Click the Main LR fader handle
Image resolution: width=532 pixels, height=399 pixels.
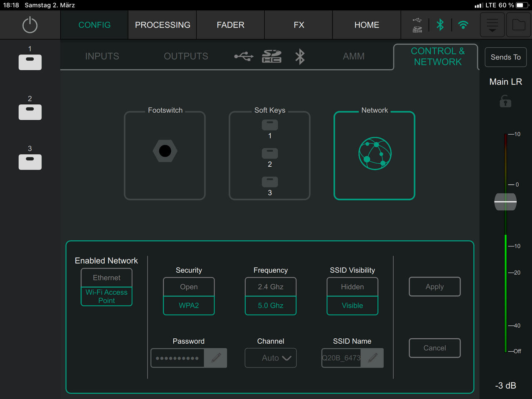tap(505, 202)
